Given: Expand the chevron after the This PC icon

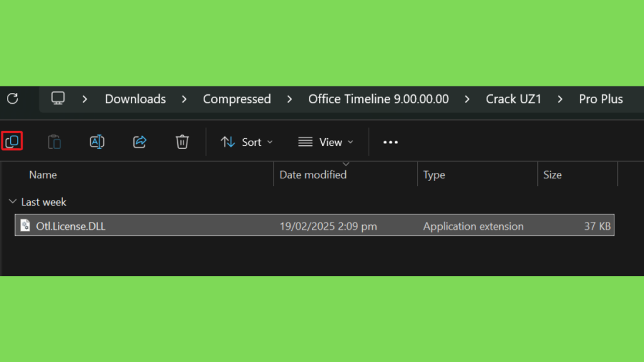Looking at the screenshot, I should coord(85,99).
